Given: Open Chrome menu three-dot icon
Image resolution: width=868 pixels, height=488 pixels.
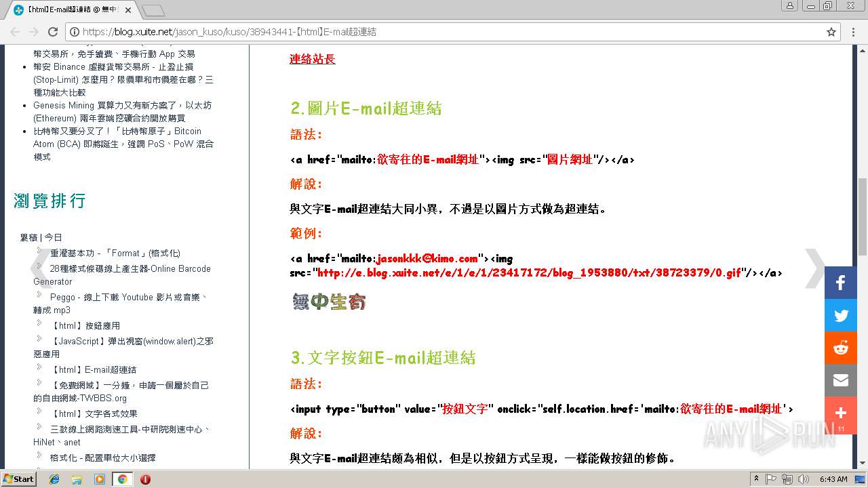Looking at the screenshot, I should pyautogui.click(x=854, y=32).
